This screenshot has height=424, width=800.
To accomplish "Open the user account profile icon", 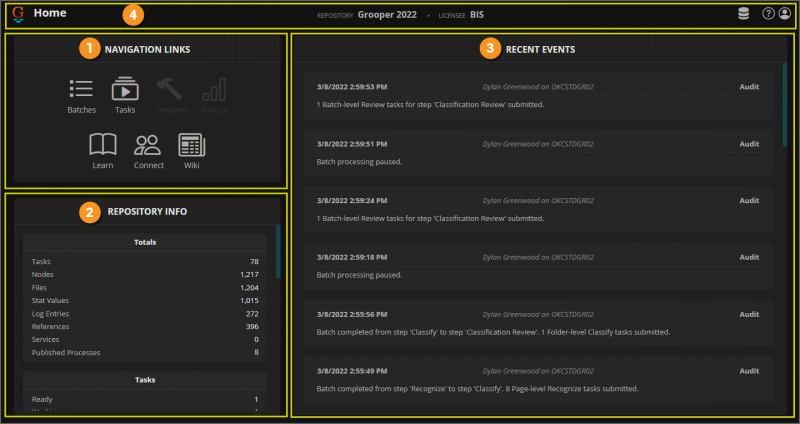I will click(785, 14).
